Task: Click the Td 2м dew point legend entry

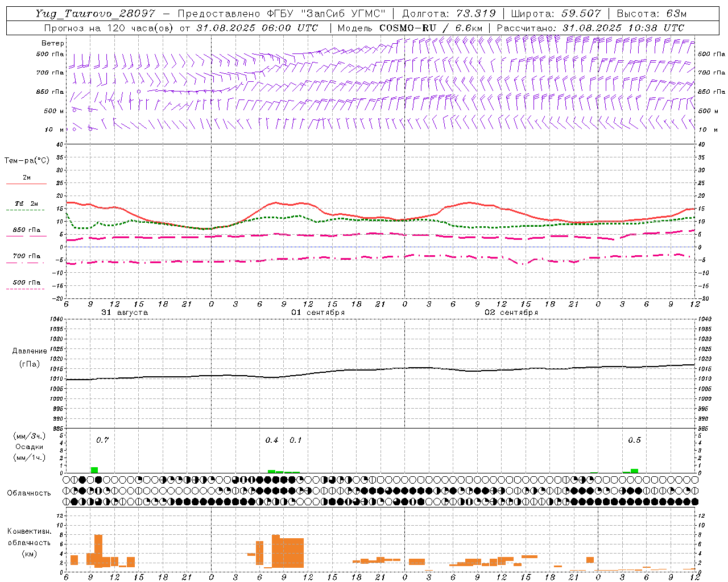Action: [x=26, y=203]
